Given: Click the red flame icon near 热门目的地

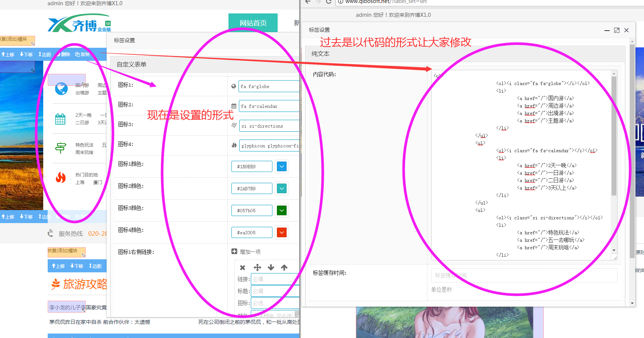Looking at the screenshot, I should tap(60, 178).
